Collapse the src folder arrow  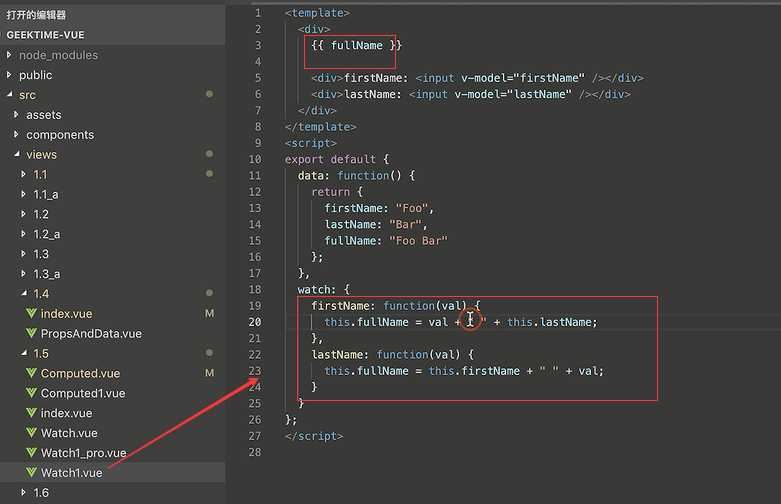pyautogui.click(x=9, y=94)
